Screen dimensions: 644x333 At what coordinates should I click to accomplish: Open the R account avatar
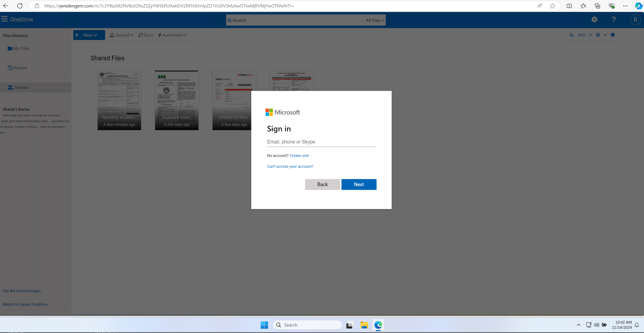(x=635, y=20)
